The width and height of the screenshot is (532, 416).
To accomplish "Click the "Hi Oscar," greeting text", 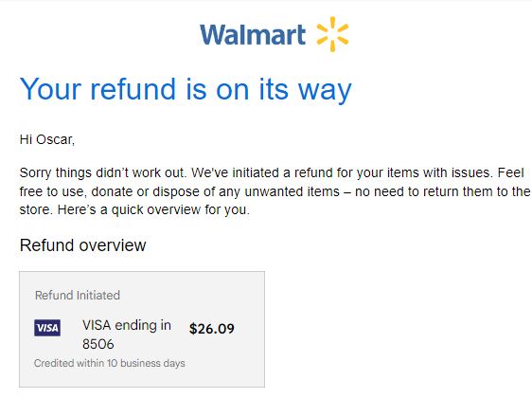I will pos(47,139).
